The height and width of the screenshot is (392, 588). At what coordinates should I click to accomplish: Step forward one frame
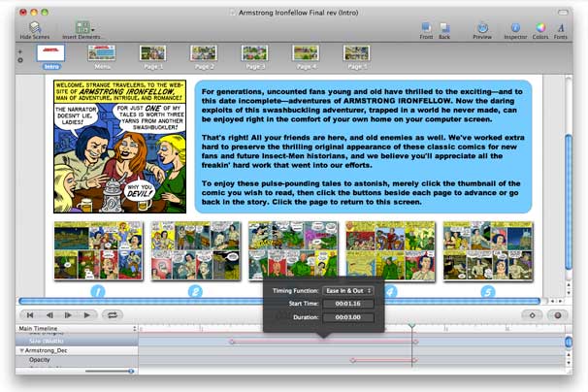68,315
